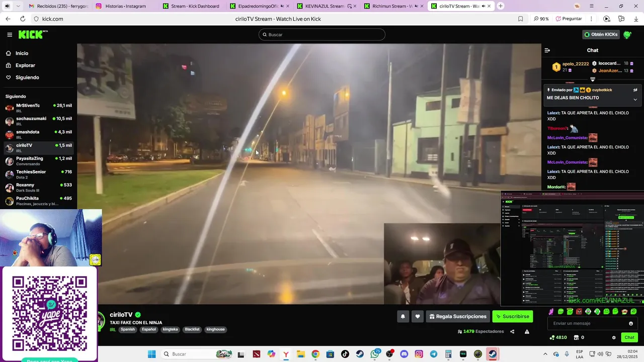Bookmark this page icon in address bar
The width and height of the screenshot is (644, 362).
click(520, 19)
